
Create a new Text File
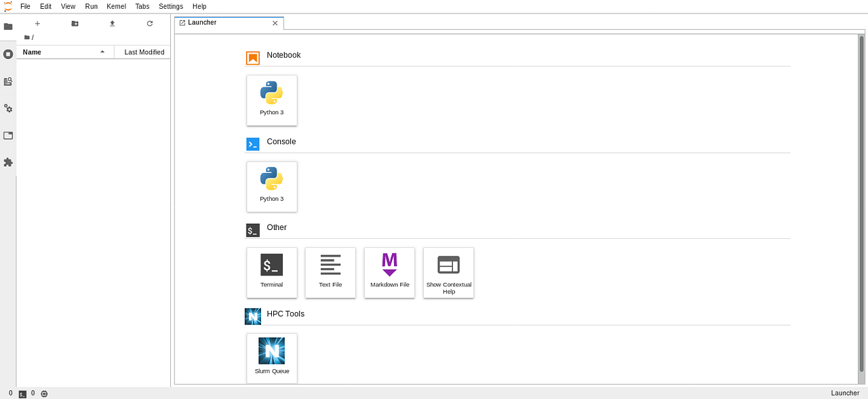click(330, 273)
